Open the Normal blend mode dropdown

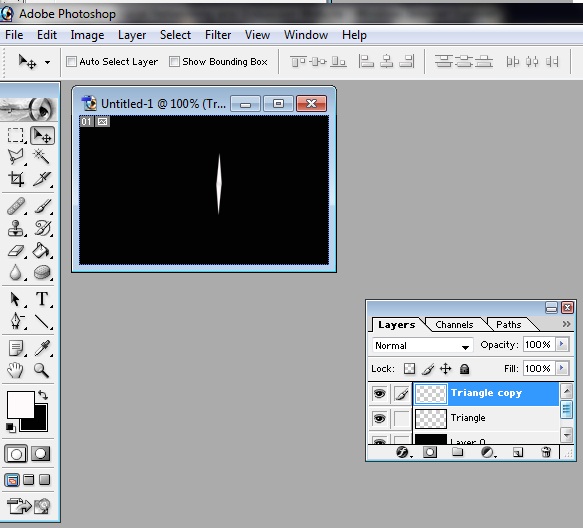point(423,345)
